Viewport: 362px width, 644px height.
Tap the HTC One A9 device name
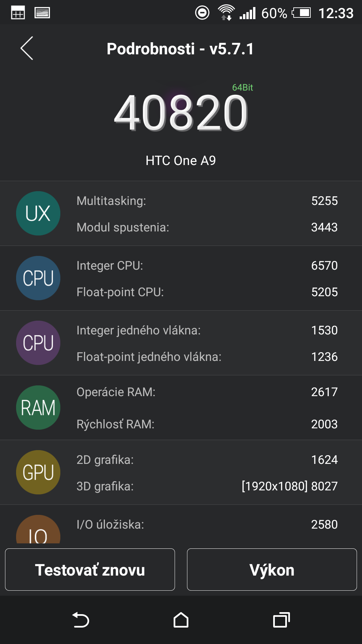[x=181, y=161]
